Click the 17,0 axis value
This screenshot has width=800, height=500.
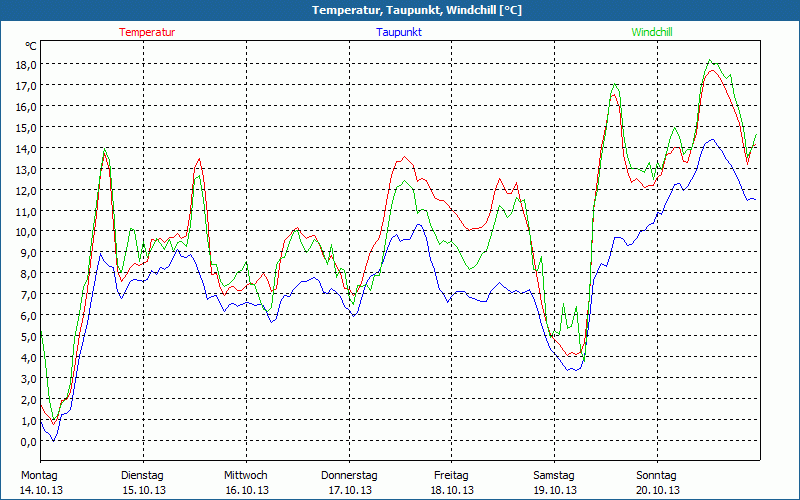click(28, 86)
